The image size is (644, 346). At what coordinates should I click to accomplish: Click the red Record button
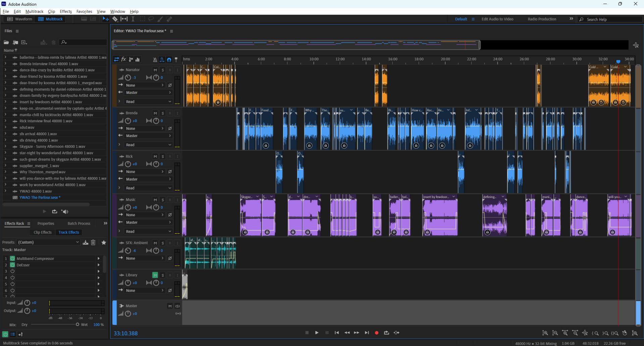377,333
